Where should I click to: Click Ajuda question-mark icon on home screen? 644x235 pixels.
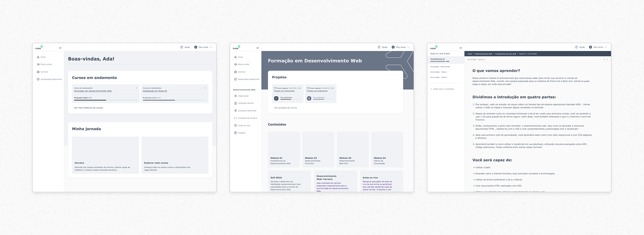[181, 47]
